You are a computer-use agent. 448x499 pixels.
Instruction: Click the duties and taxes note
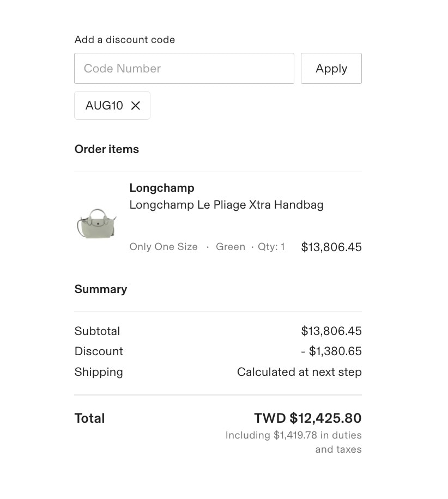pyautogui.click(x=294, y=442)
